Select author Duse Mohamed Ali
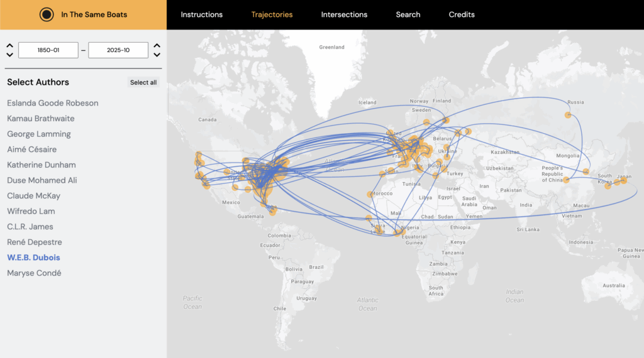Screen dimensions: 644x358 pos(42,180)
